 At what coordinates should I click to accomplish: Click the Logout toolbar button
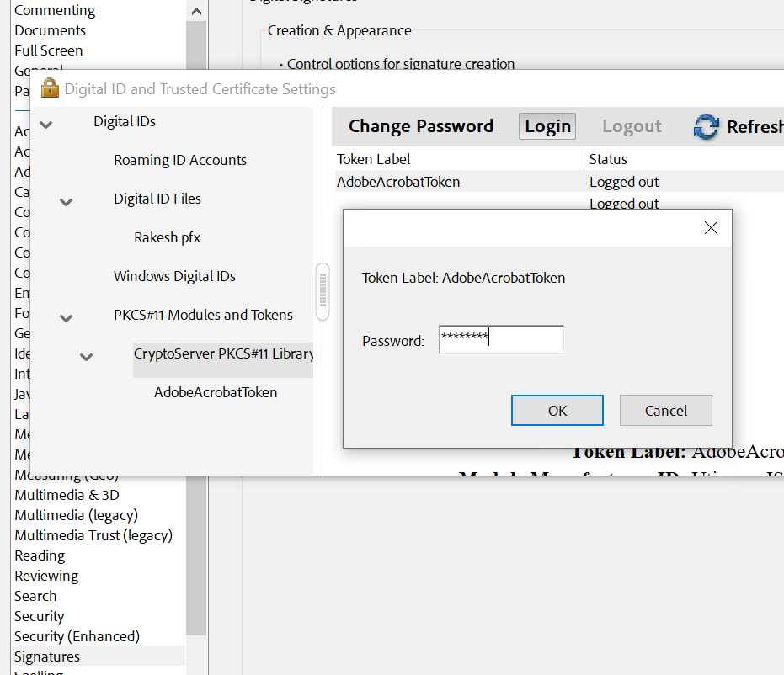pyautogui.click(x=632, y=126)
